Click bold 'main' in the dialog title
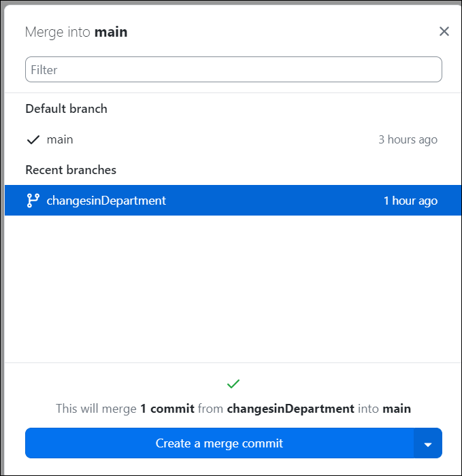 pyautogui.click(x=111, y=32)
